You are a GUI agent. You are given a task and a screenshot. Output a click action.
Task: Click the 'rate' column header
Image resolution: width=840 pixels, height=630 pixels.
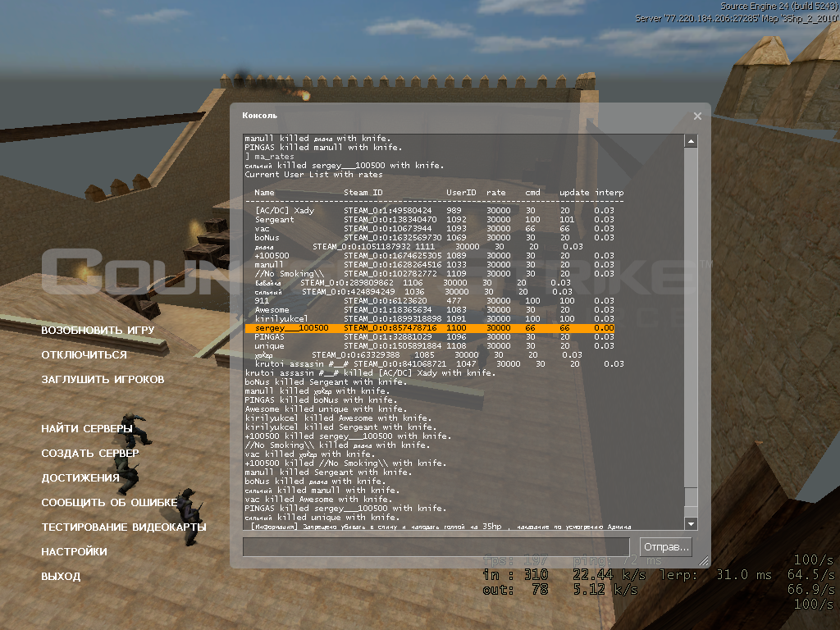(496, 192)
